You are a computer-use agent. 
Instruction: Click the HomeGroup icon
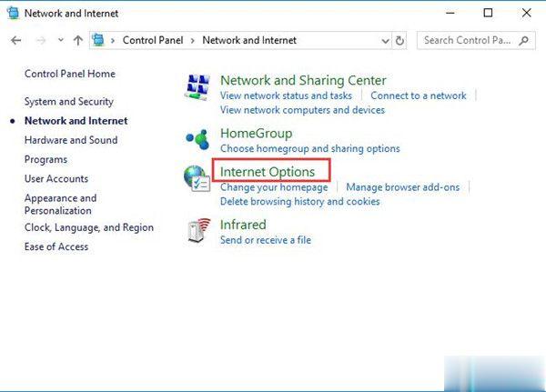[x=197, y=139]
